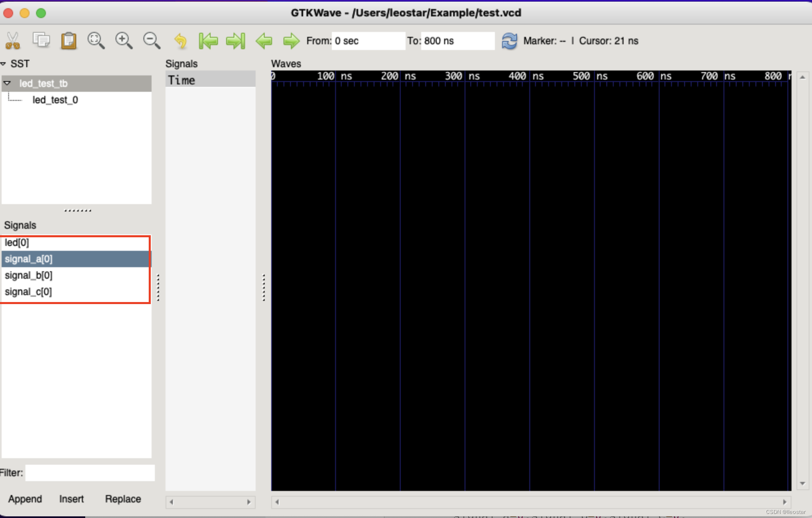Click the Filter input field
Screen dimensions: 812x518
tap(90, 473)
